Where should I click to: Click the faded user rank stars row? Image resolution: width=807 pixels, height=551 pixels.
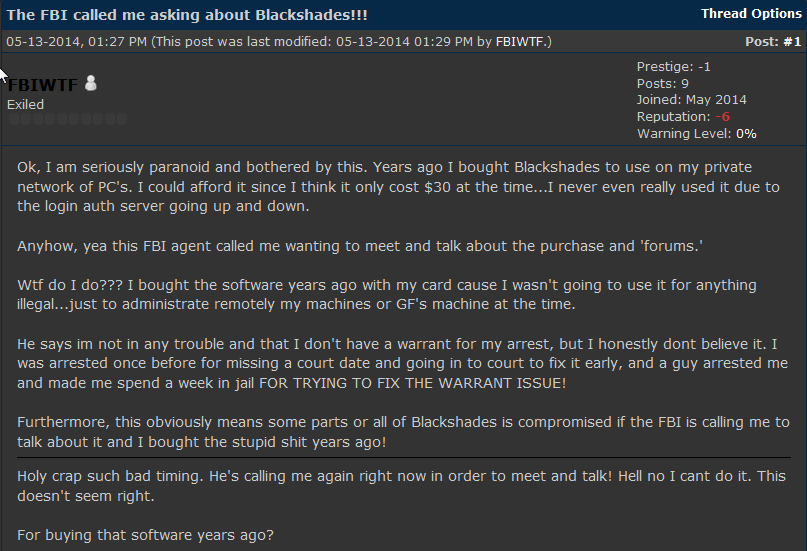pyautogui.click(x=67, y=119)
